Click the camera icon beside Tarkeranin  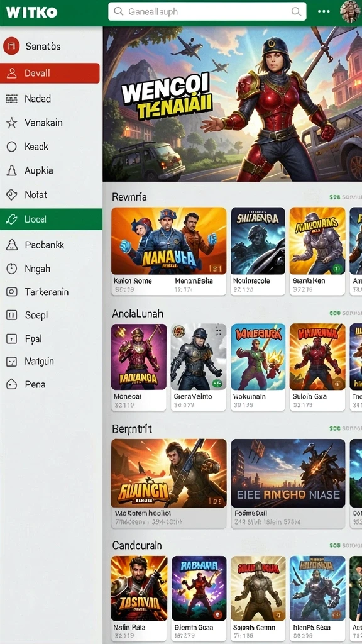click(x=11, y=292)
